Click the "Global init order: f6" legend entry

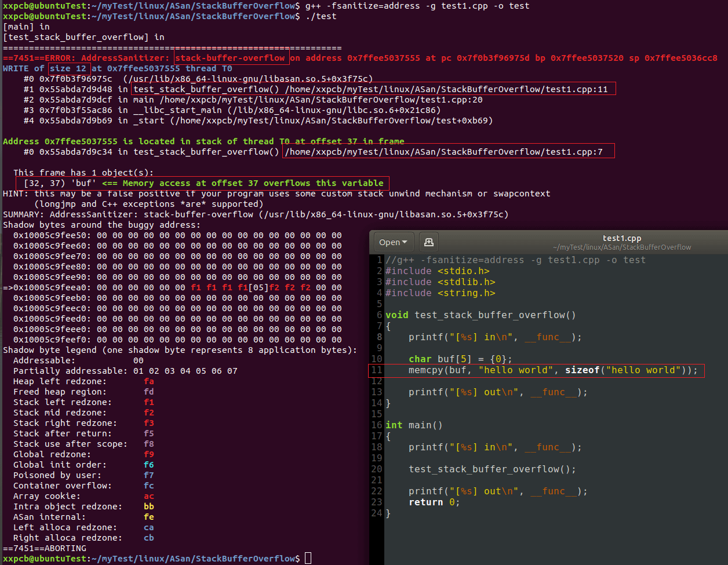[x=84, y=465]
